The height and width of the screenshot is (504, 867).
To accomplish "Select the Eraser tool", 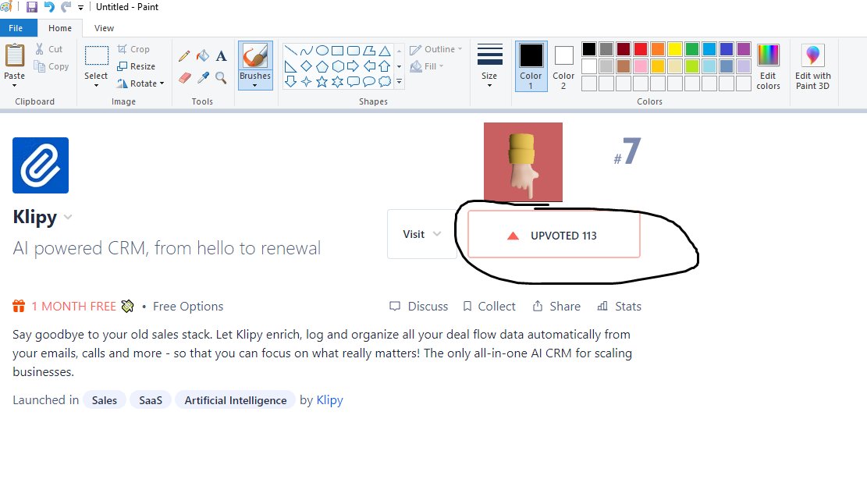I will tap(185, 78).
